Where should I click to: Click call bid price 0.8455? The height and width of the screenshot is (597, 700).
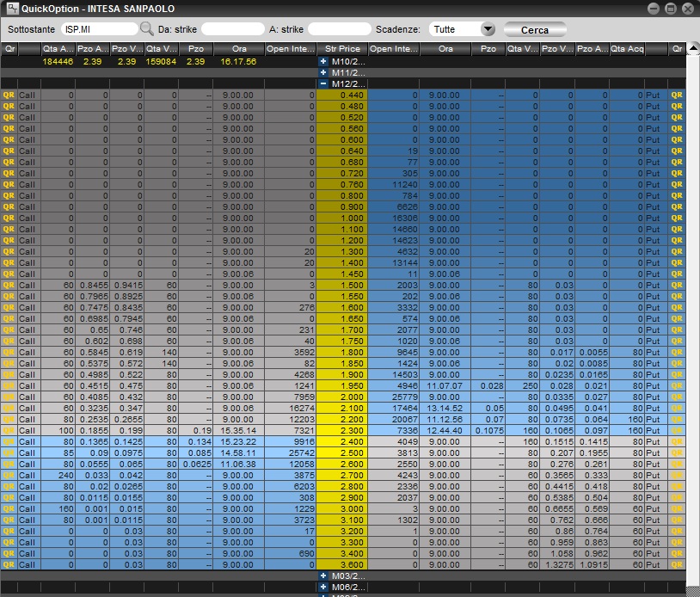coord(94,285)
